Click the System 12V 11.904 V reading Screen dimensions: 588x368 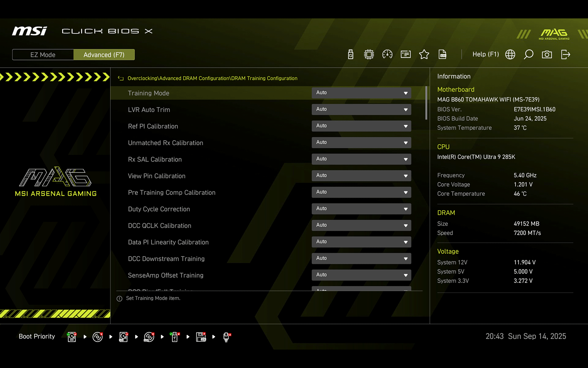point(524,262)
